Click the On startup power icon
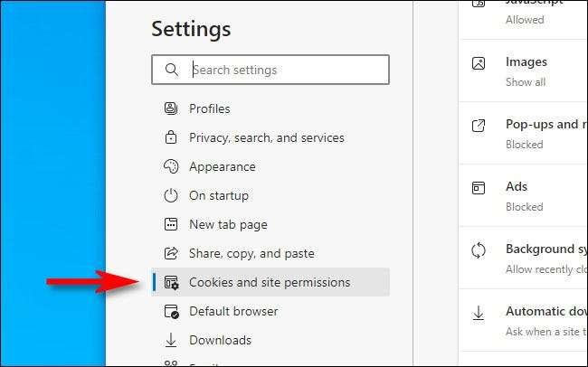The image size is (588, 367). pos(171,195)
